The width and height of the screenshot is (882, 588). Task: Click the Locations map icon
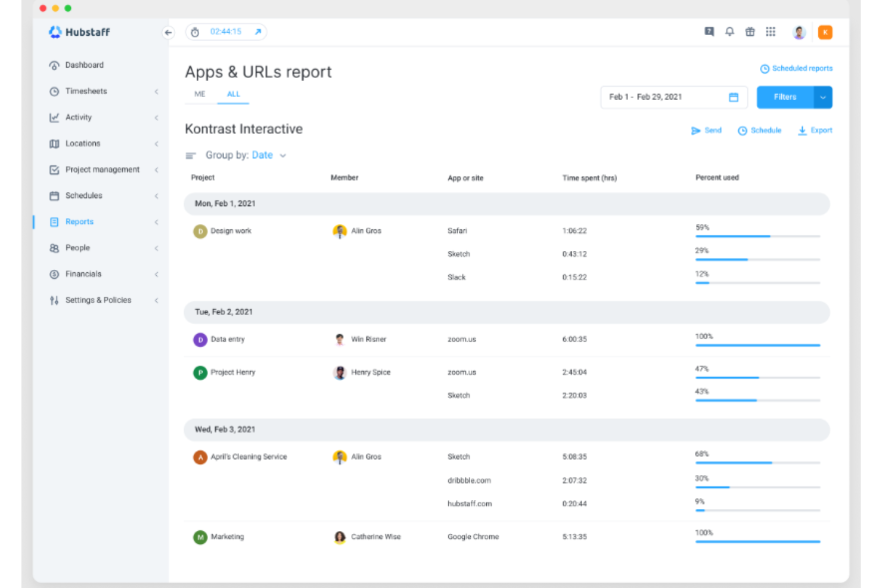pos(54,144)
